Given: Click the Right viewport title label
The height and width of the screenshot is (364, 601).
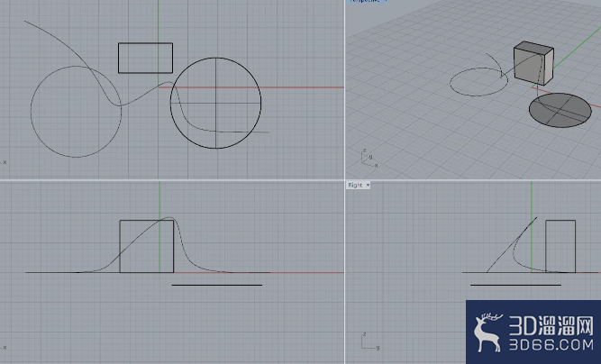Looking at the screenshot, I should pyautogui.click(x=355, y=185).
